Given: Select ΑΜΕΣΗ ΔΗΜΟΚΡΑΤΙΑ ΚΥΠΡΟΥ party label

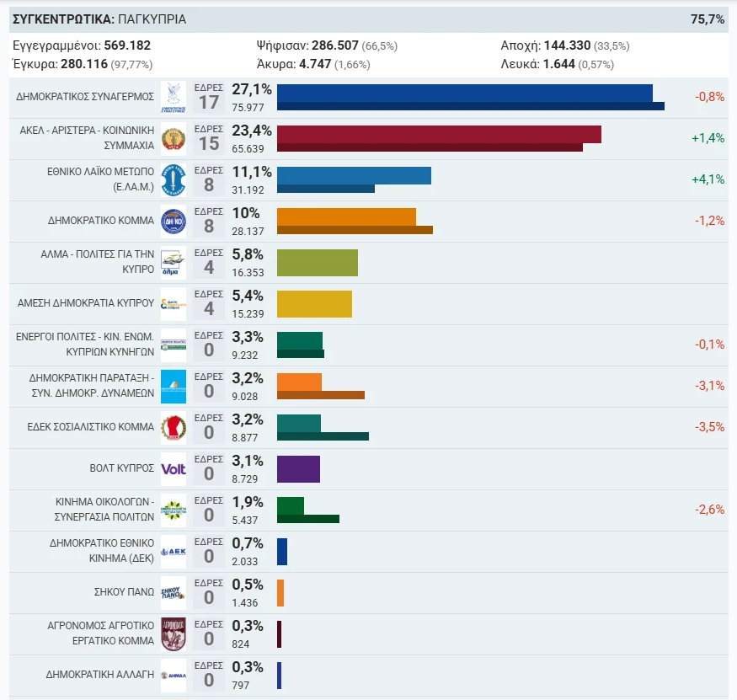Looking at the screenshot, I should (x=86, y=303).
